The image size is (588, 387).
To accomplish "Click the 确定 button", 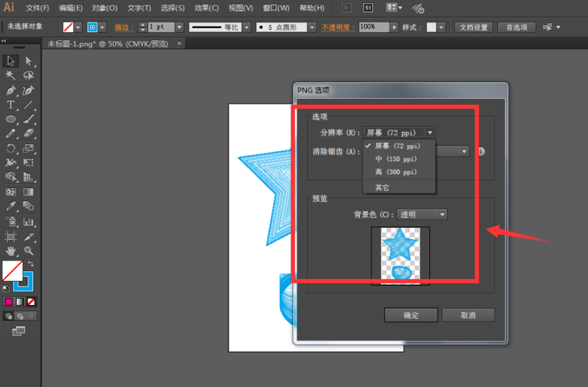I will tap(411, 315).
